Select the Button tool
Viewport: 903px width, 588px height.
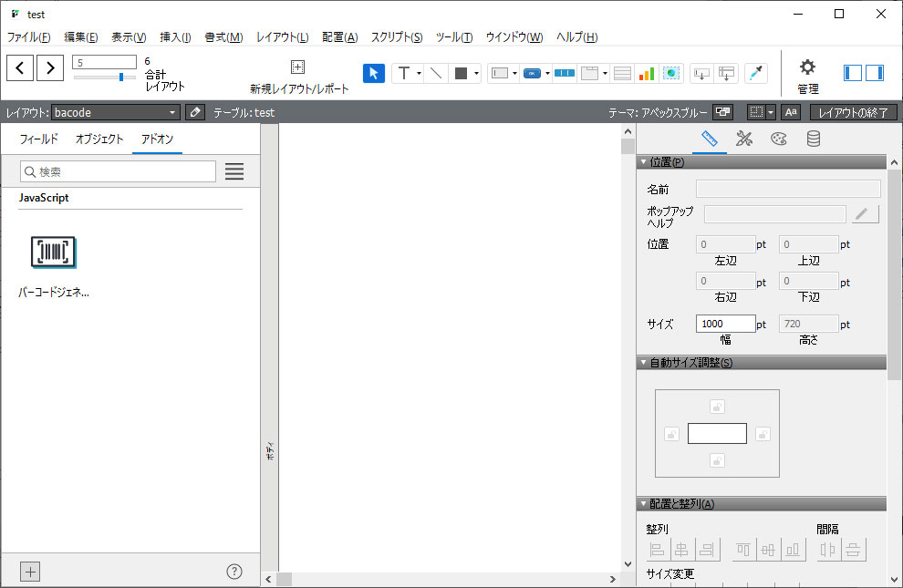[x=532, y=73]
